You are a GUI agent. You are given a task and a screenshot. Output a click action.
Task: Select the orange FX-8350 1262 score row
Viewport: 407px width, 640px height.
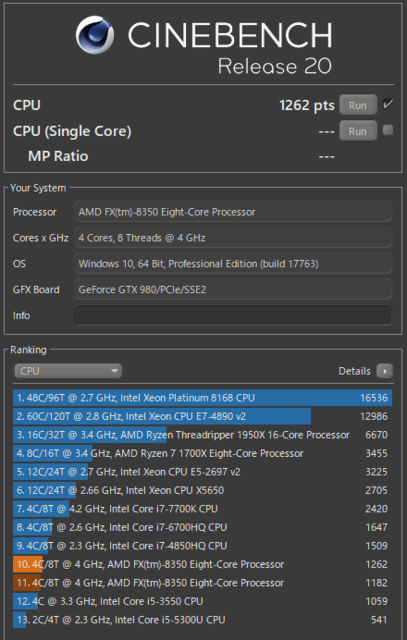tap(202, 564)
